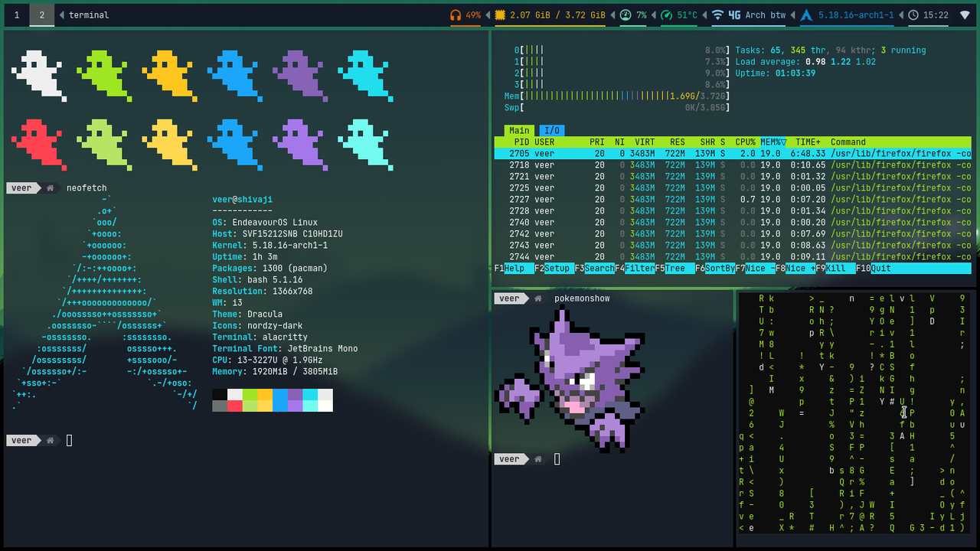Click F1 Help in htop

point(514,269)
